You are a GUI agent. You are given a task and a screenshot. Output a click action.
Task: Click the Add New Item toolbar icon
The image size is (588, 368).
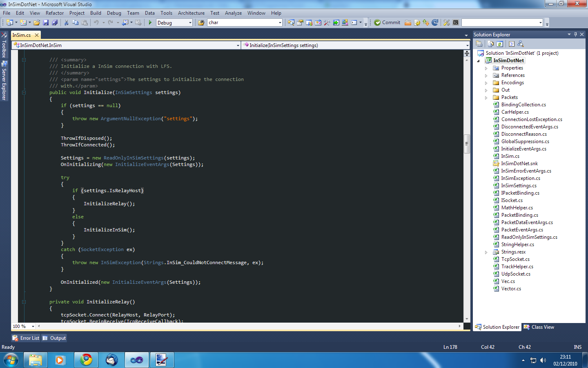23,22
